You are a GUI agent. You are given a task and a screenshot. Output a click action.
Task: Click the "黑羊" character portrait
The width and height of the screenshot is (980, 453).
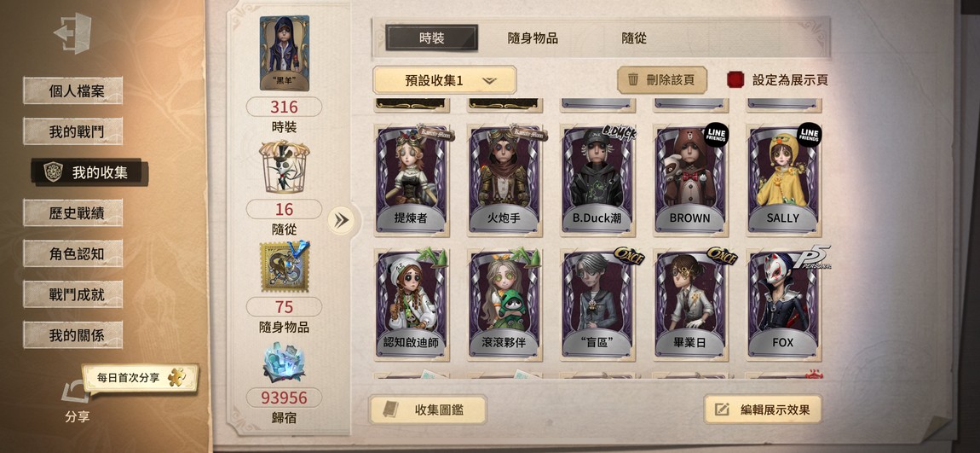click(x=285, y=53)
